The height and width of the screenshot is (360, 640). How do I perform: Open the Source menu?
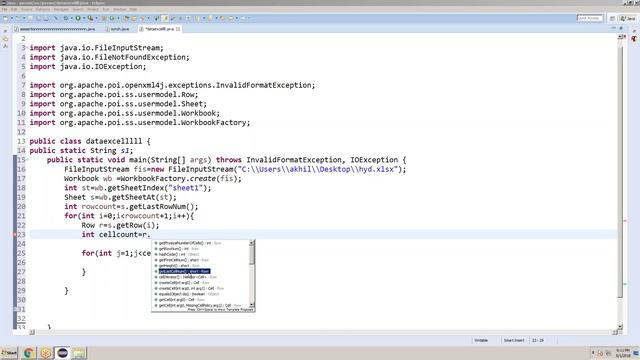point(27,9)
